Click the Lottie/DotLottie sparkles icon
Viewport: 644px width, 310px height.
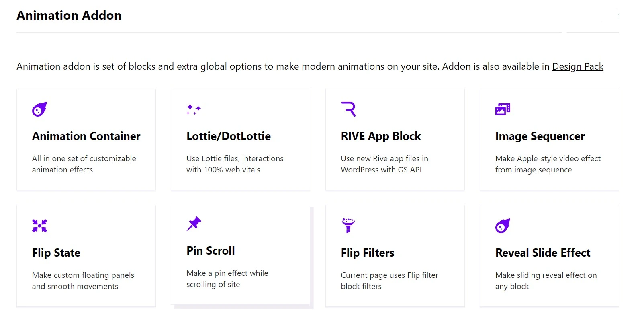(x=194, y=109)
